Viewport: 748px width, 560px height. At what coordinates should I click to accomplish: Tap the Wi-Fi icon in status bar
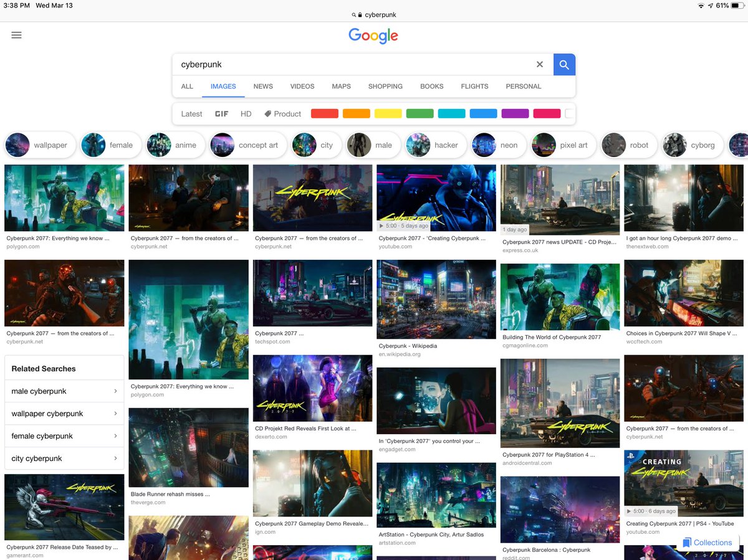point(701,6)
